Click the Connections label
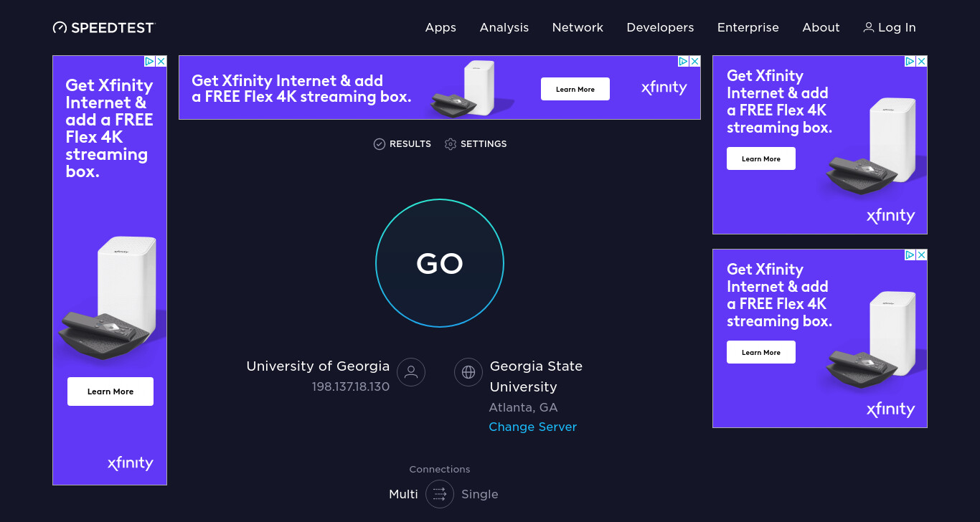Image resolution: width=980 pixels, height=522 pixels. click(440, 469)
